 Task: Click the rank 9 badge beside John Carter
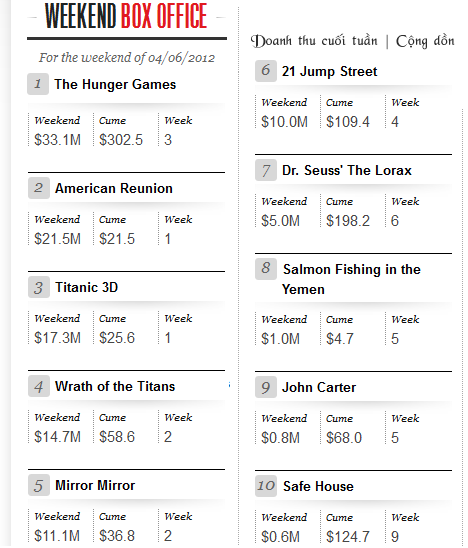pos(266,387)
